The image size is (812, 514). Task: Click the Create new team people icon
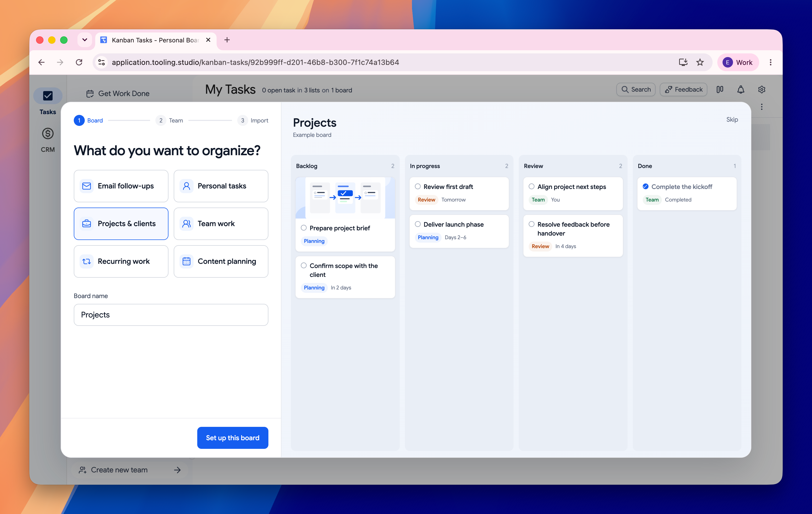(x=83, y=470)
